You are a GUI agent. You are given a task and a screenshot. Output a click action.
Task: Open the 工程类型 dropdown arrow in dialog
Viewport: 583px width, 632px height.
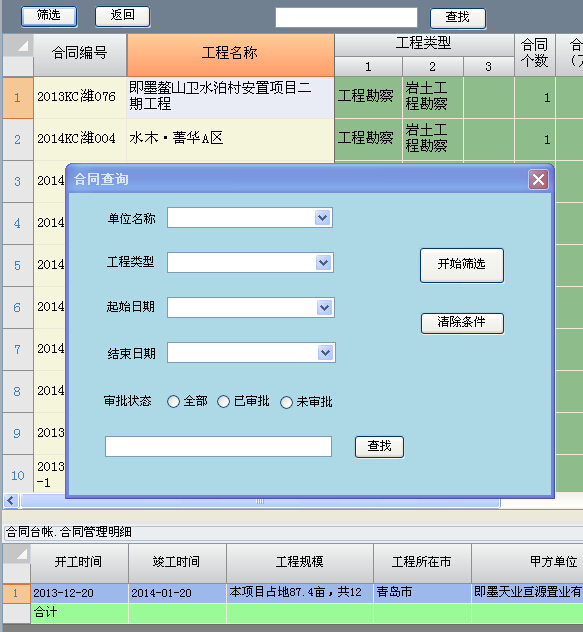pos(323,263)
